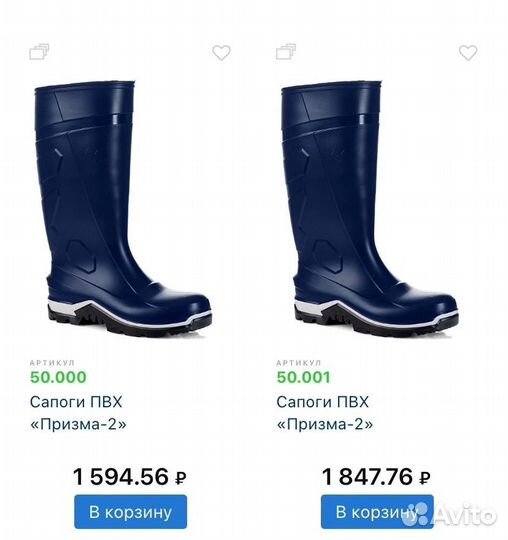Click the ruble sign next to 1 594.56
This screenshot has height=540, width=508.
(x=181, y=478)
